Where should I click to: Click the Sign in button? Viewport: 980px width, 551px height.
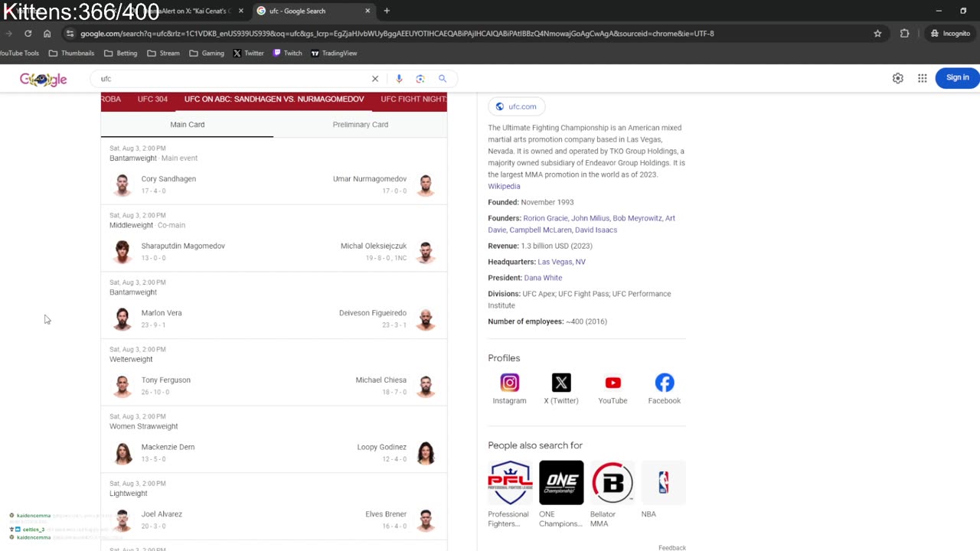tap(957, 77)
